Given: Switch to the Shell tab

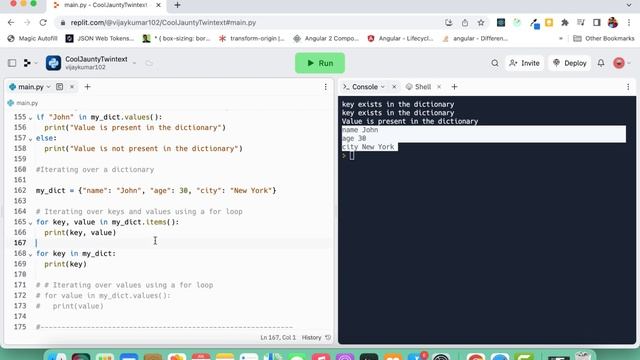Looking at the screenshot, I should pyautogui.click(x=418, y=87).
